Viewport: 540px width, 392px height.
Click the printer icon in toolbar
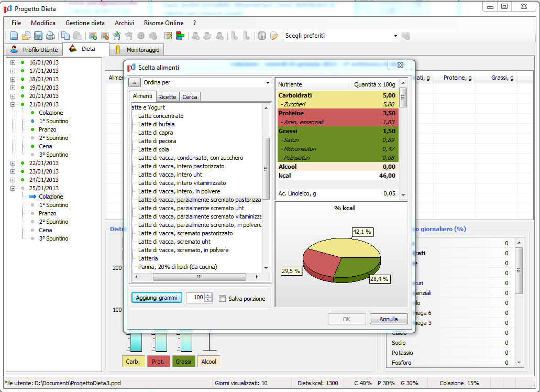(x=50, y=36)
